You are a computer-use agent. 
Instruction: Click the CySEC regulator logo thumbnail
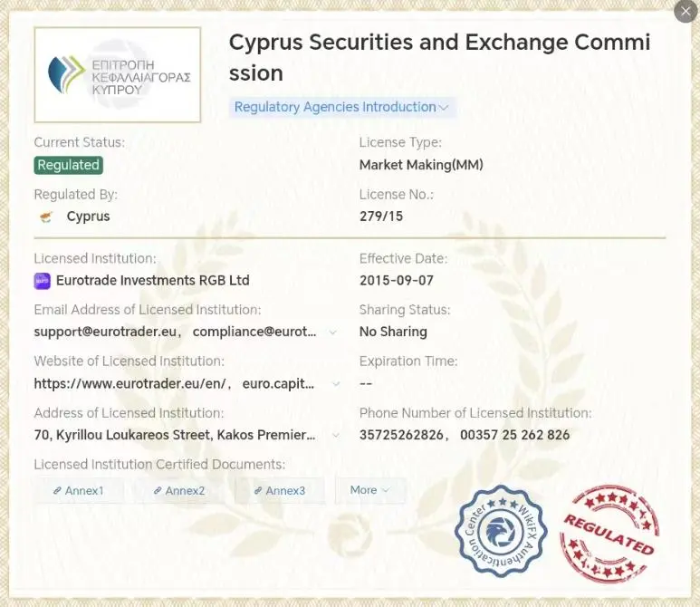pos(118,74)
